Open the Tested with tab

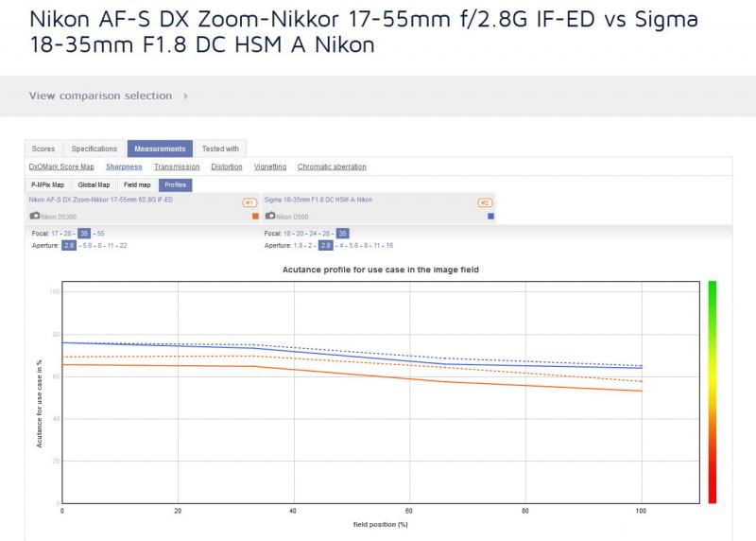tap(220, 148)
